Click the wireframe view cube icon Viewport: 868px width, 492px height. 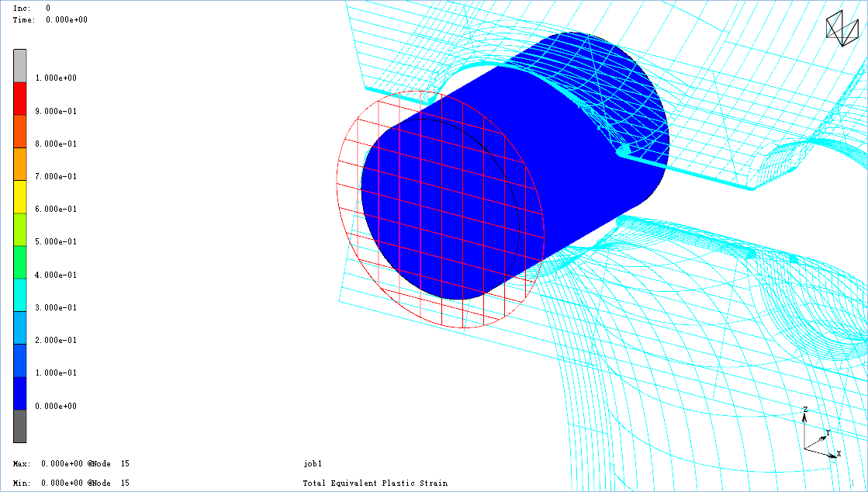[842, 28]
